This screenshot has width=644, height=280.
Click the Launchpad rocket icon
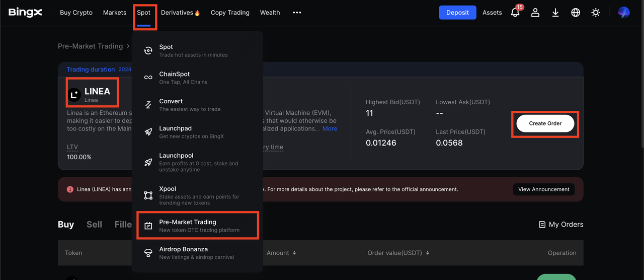tap(148, 132)
